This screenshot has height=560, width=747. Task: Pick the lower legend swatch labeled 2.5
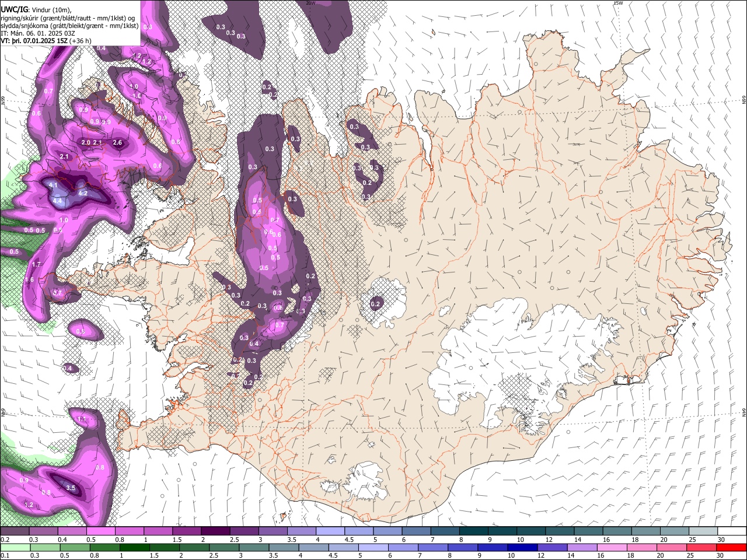point(224,548)
